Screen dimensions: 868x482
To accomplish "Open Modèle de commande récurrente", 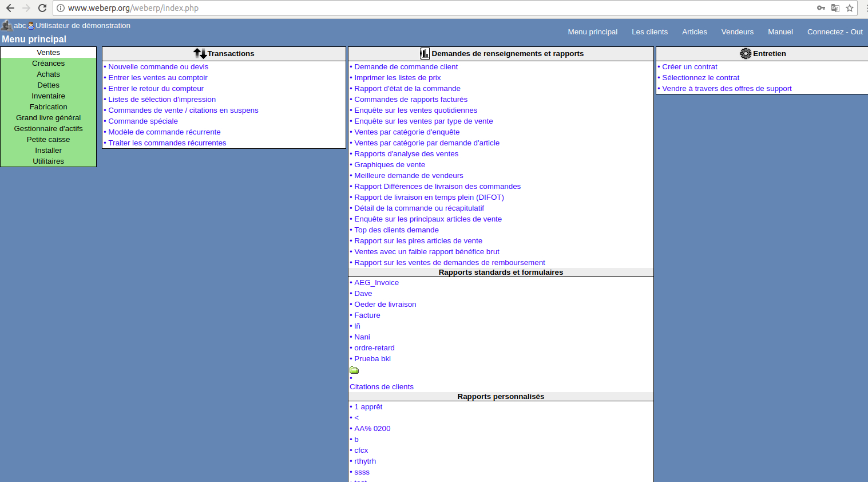I will pos(164,132).
